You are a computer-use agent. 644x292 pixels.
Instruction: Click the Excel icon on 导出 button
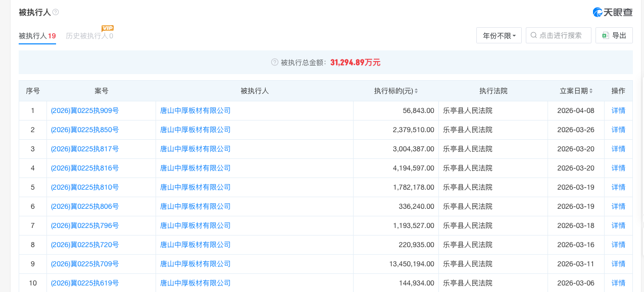tap(605, 35)
